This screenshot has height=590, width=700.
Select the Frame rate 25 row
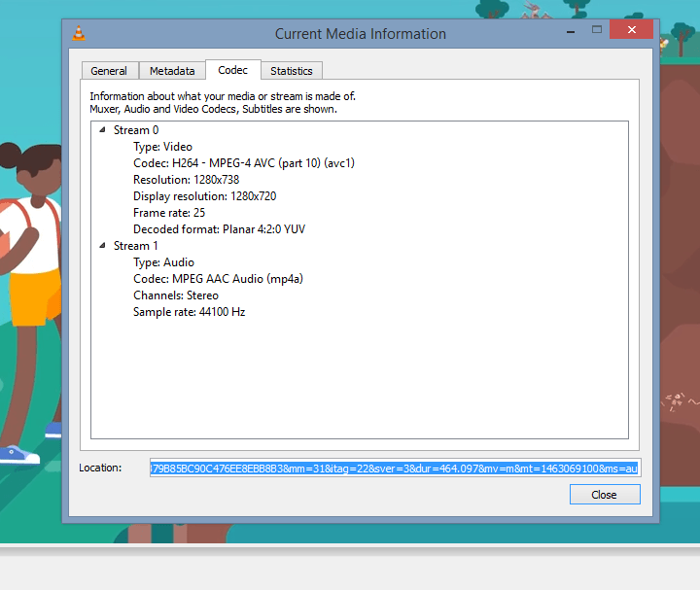coord(169,213)
